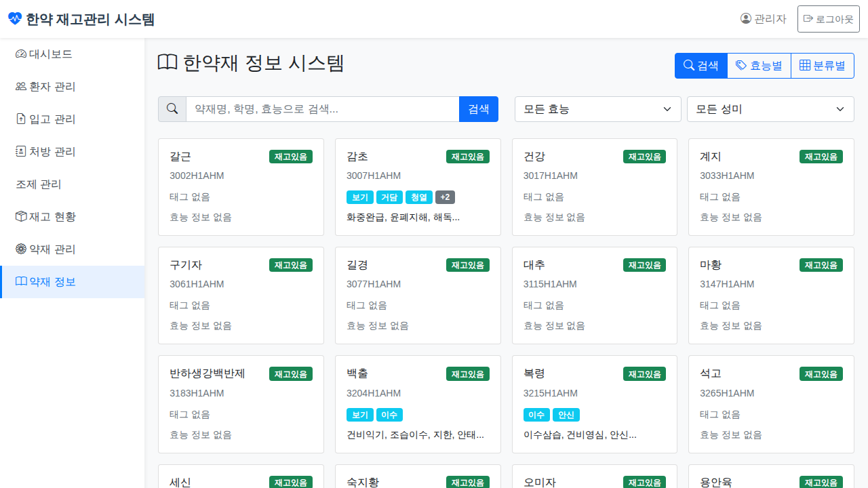Switch to 분류별 view mode
868x488 pixels.
click(822, 66)
